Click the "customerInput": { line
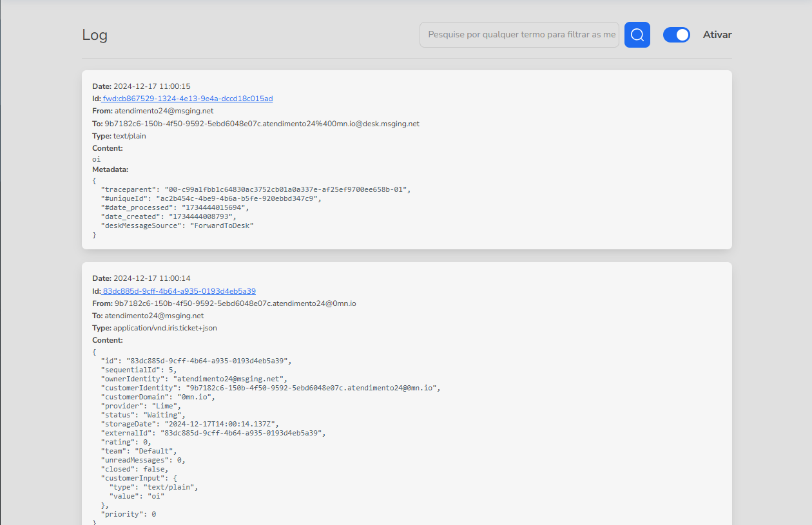 [139, 478]
